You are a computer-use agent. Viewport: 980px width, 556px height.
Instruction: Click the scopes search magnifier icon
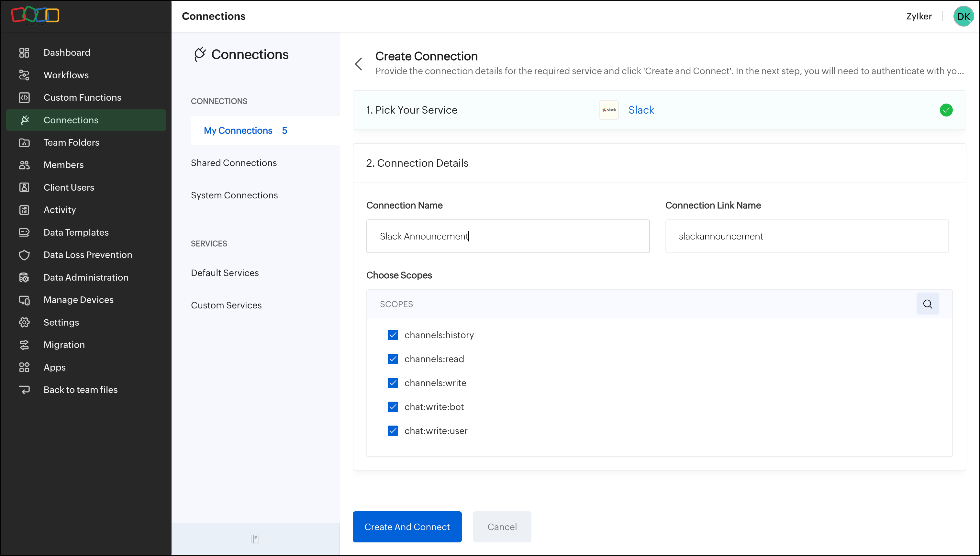[x=927, y=304]
